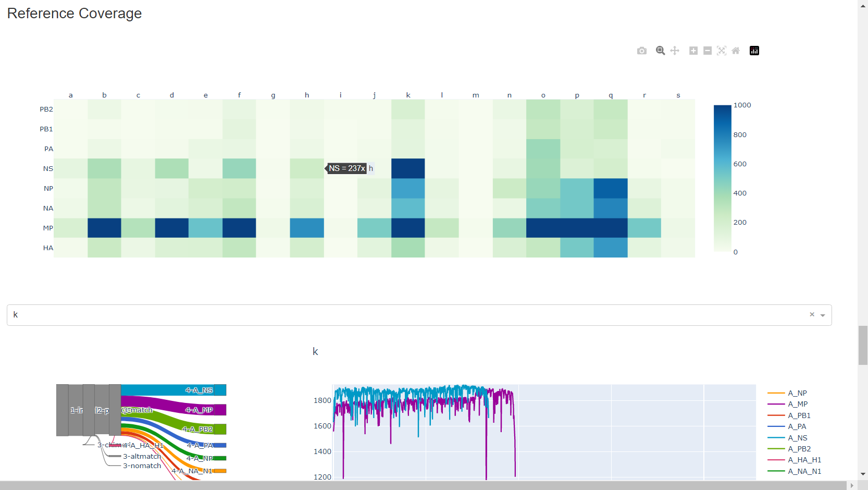Viewport: 868px width, 490px height.
Task: Click the camera icon to download plot as PNG
Action: (641, 51)
